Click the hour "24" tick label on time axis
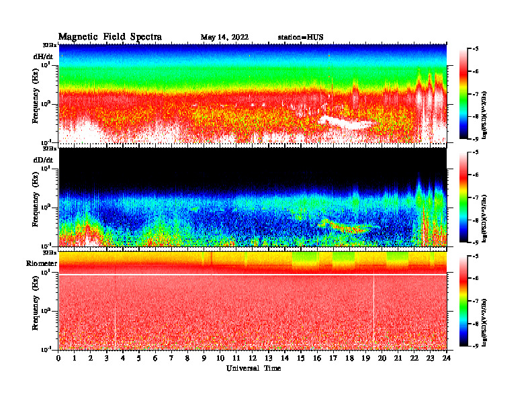The image size is (532, 411). click(447, 358)
